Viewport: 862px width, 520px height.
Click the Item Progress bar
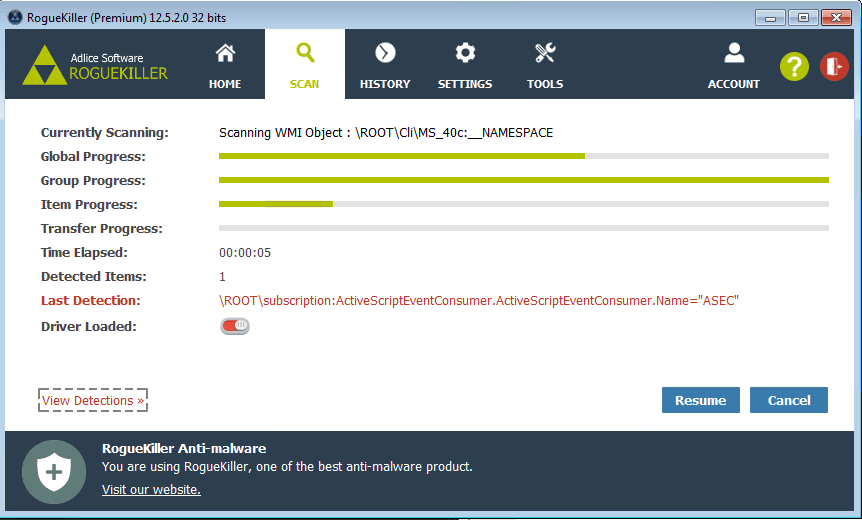(523, 204)
